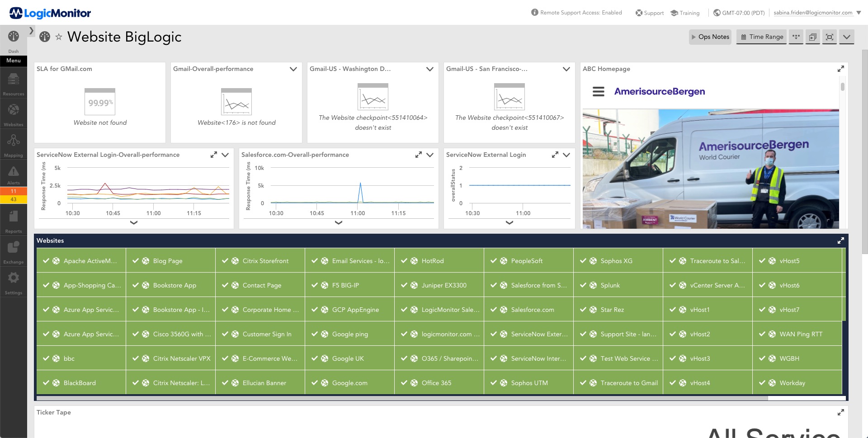Open the Mapping view
This screenshot has width=868, height=438.
13,144
